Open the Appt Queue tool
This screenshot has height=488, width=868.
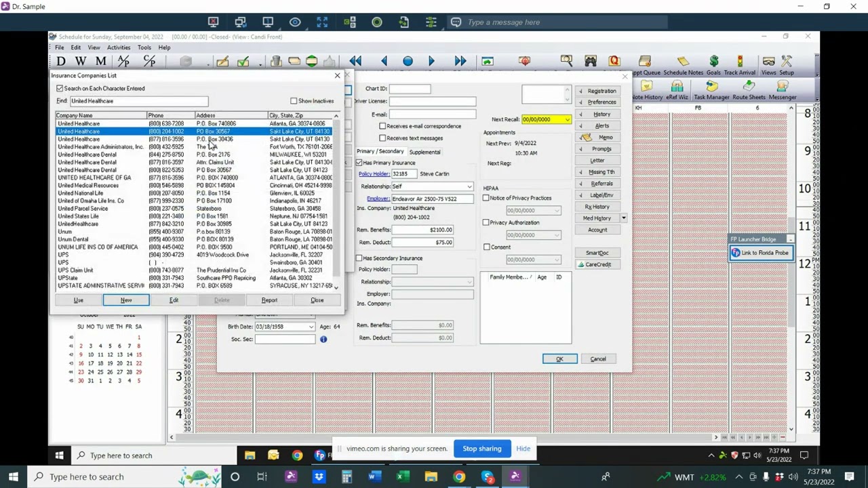point(645,66)
